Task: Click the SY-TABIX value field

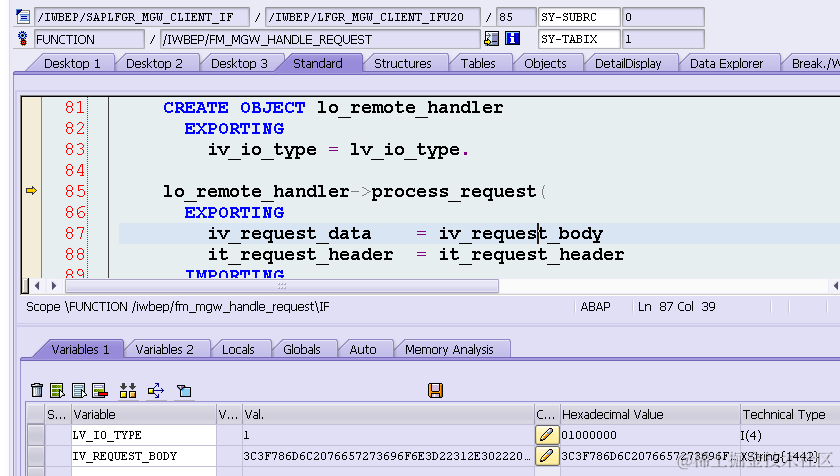Action: [663, 39]
